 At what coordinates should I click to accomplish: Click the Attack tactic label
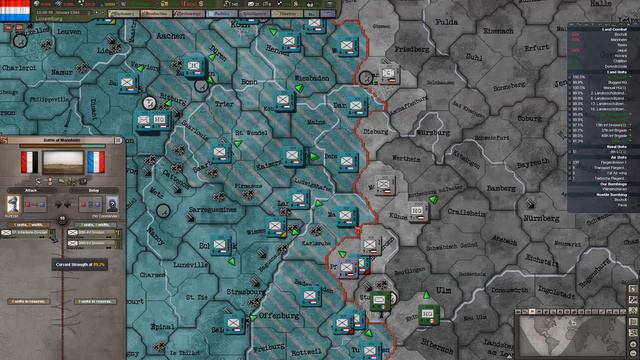coord(31,190)
